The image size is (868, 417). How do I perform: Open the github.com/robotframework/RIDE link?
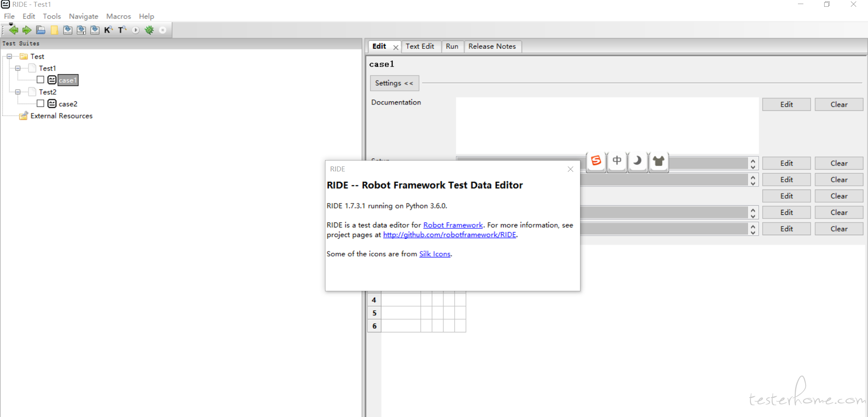point(450,235)
